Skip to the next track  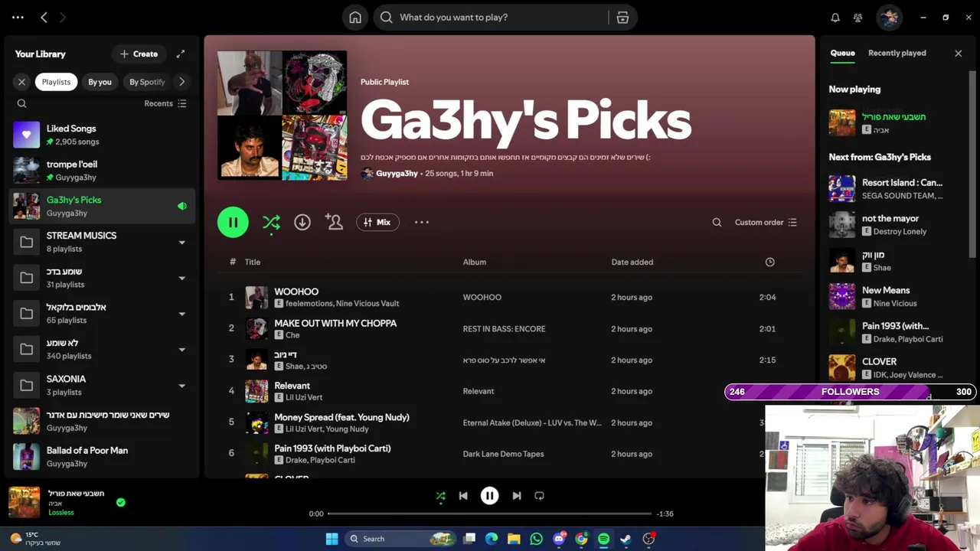(517, 496)
